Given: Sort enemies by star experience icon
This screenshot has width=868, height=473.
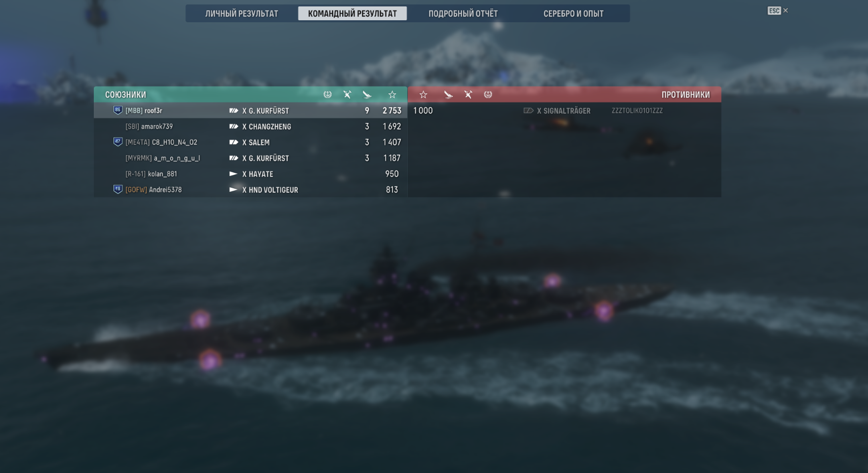Looking at the screenshot, I should pos(423,94).
